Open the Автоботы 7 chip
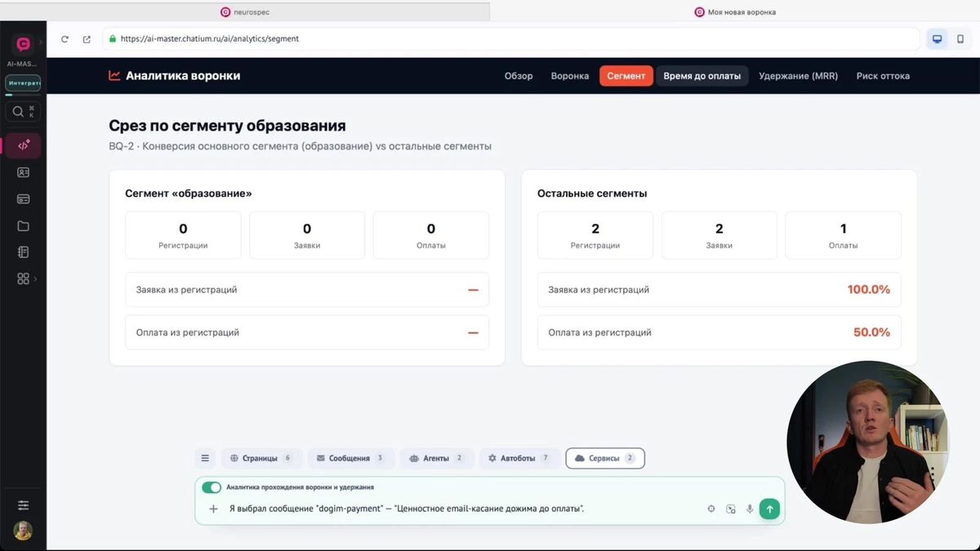The width and height of the screenshot is (980, 551). (519, 459)
